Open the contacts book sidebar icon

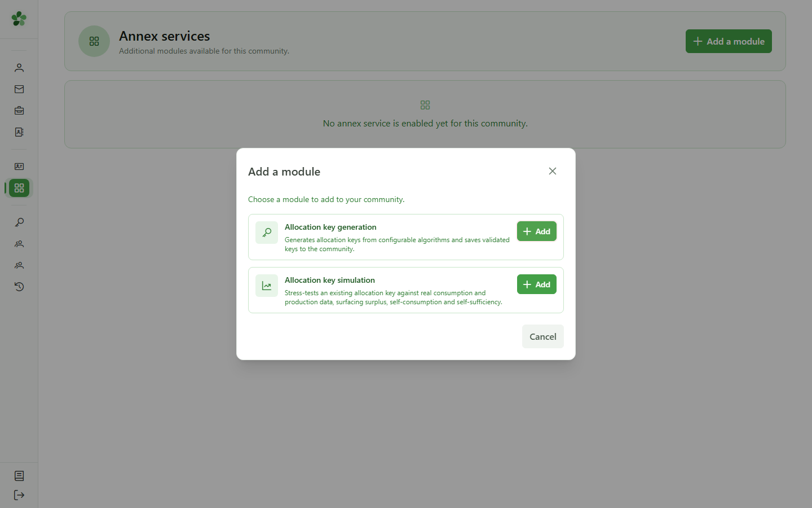pyautogui.click(x=19, y=132)
